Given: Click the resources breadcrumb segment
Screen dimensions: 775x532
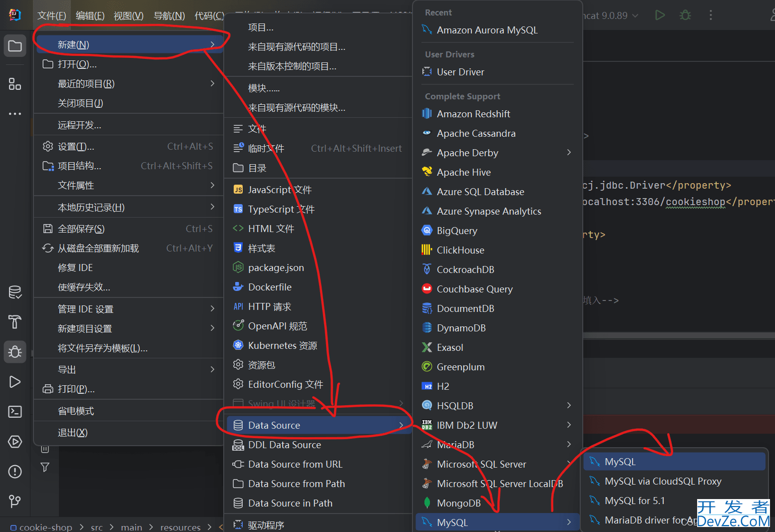Looking at the screenshot, I should pyautogui.click(x=180, y=527).
